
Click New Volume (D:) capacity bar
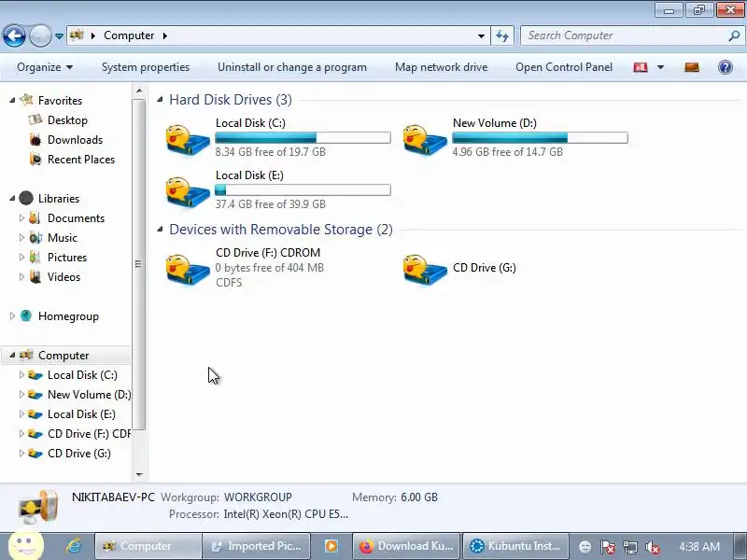point(541,137)
